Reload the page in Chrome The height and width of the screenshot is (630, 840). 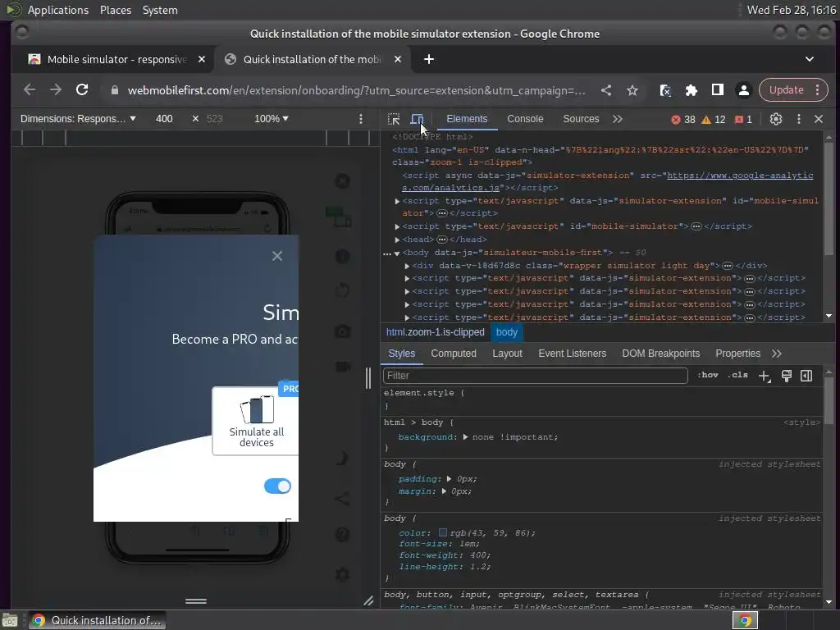pyautogui.click(x=82, y=90)
